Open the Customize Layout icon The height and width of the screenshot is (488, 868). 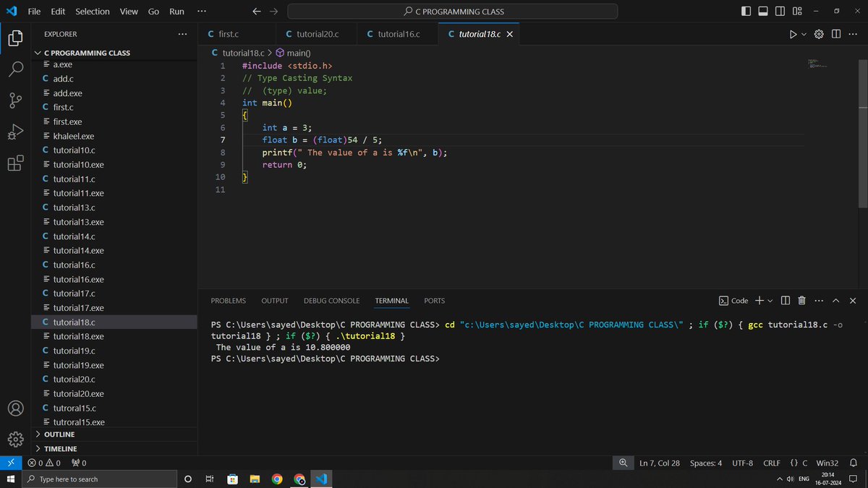(797, 12)
